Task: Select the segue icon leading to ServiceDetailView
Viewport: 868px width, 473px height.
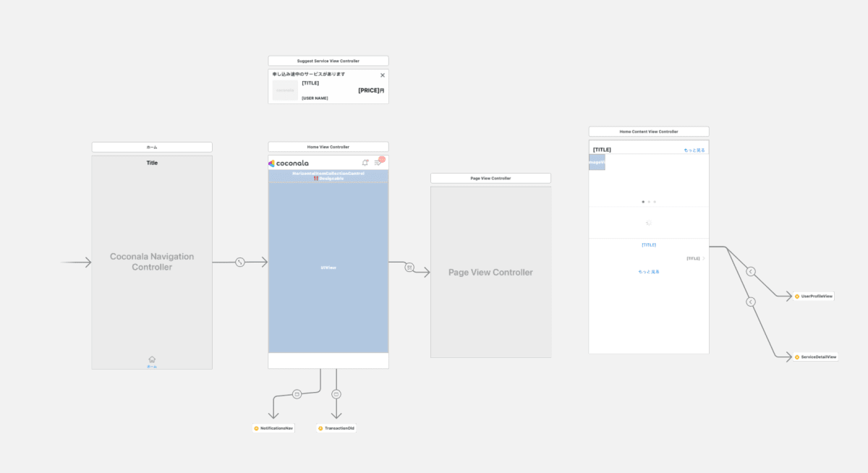Action: pyautogui.click(x=751, y=302)
